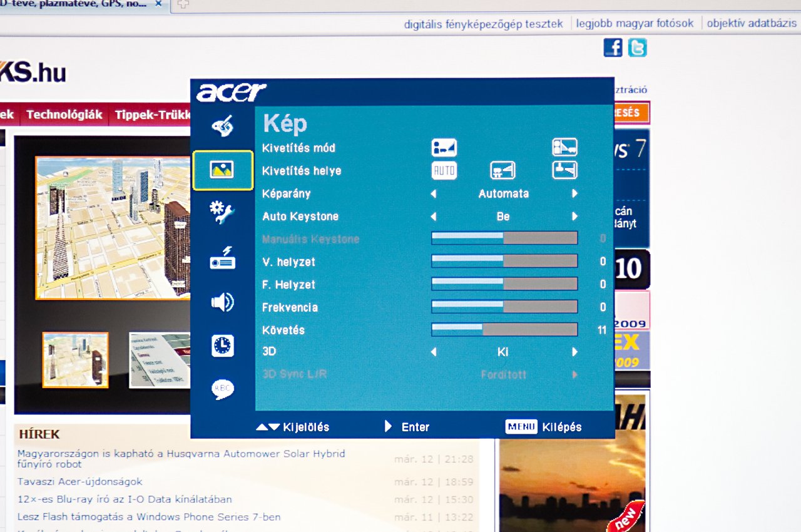Select the picture tab in OSD sidebar

coord(222,170)
